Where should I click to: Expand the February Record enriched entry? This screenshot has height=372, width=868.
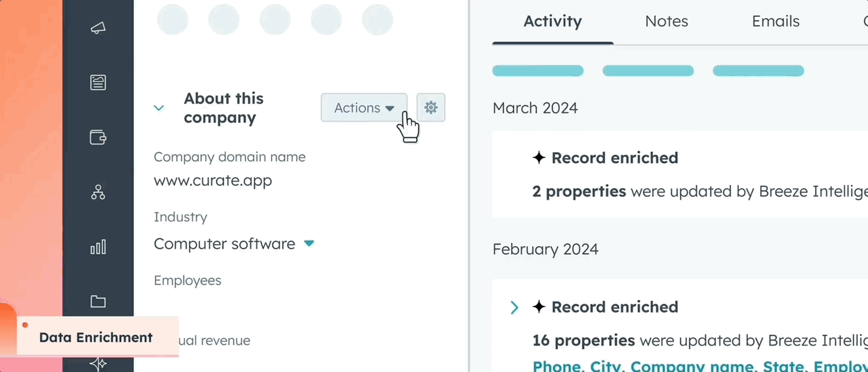coord(515,307)
